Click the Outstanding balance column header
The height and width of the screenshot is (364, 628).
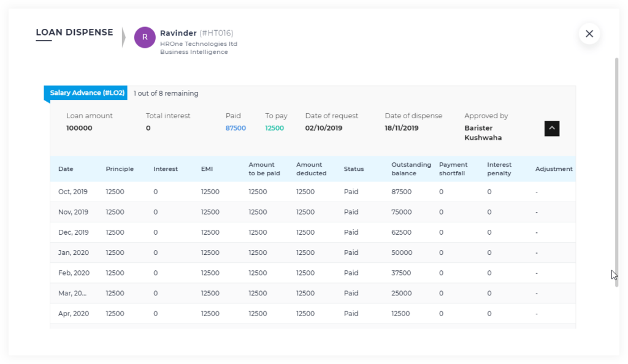point(411,169)
